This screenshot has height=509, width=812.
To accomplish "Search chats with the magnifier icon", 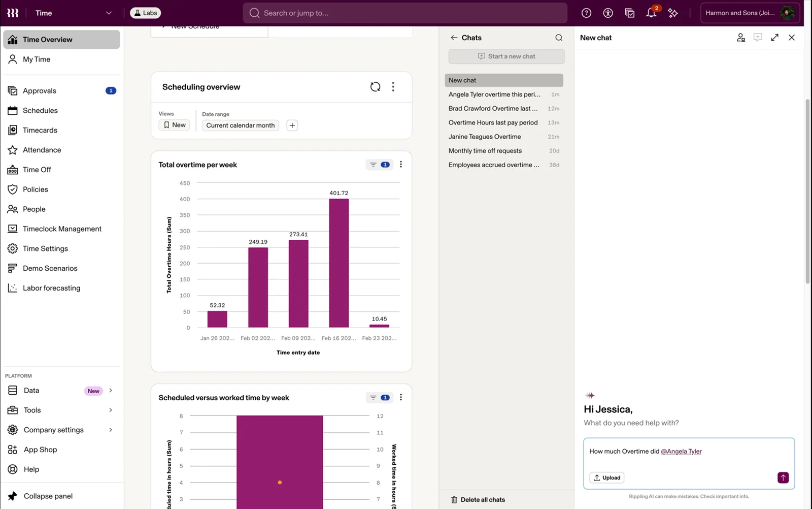I will 559,38.
